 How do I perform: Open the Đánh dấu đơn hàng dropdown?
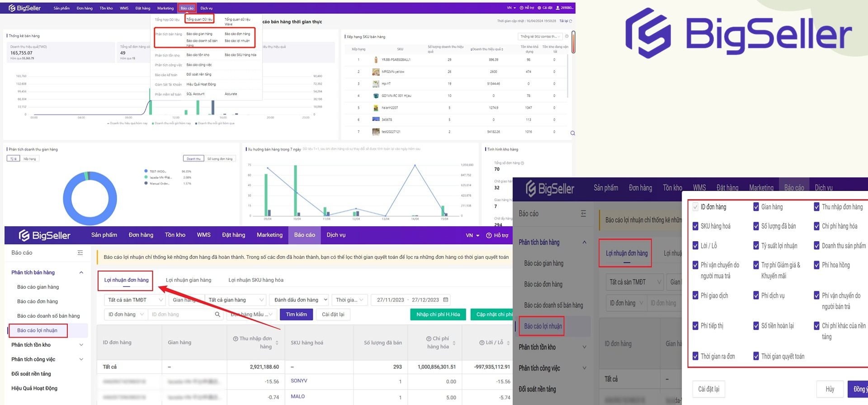tap(300, 300)
